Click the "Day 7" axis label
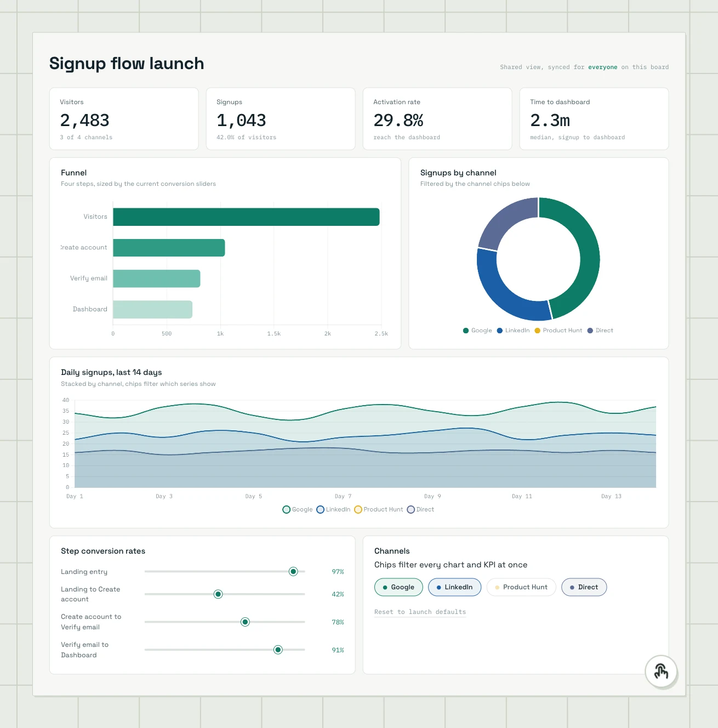This screenshot has width=718, height=728. click(x=343, y=496)
